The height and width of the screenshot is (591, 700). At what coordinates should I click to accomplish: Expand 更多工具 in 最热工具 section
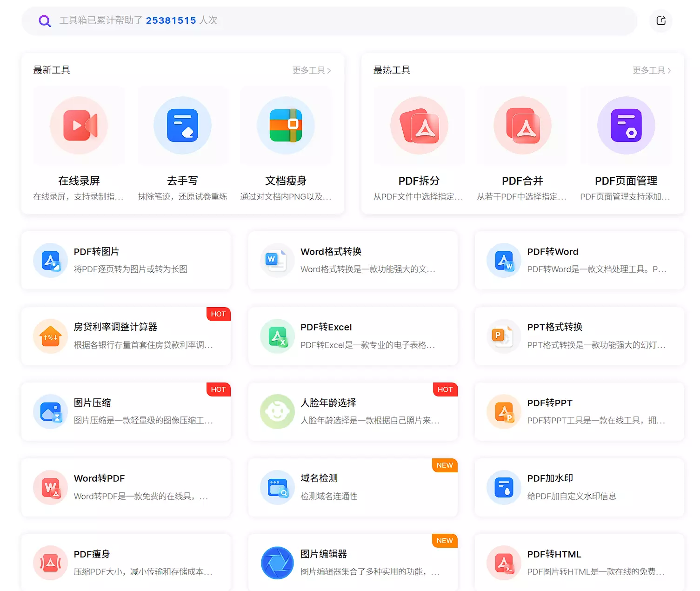(651, 70)
